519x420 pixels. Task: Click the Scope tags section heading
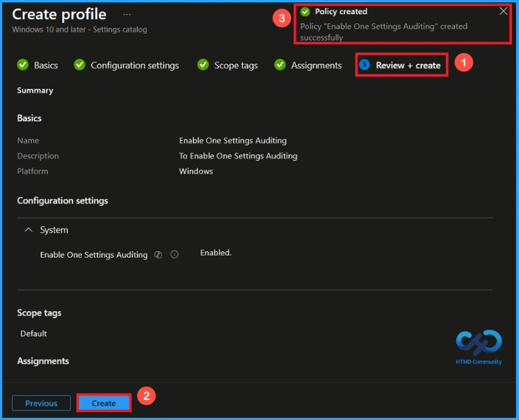click(39, 312)
